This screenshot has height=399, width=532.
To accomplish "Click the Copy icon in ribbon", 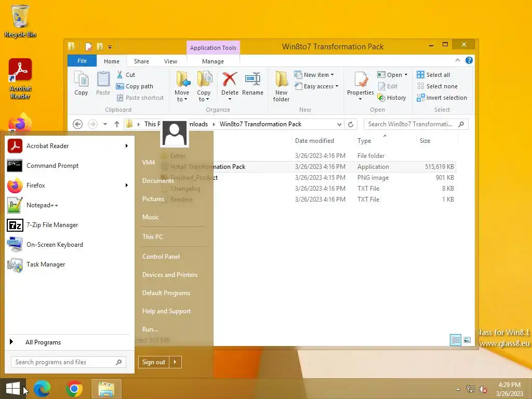I will click(81, 84).
